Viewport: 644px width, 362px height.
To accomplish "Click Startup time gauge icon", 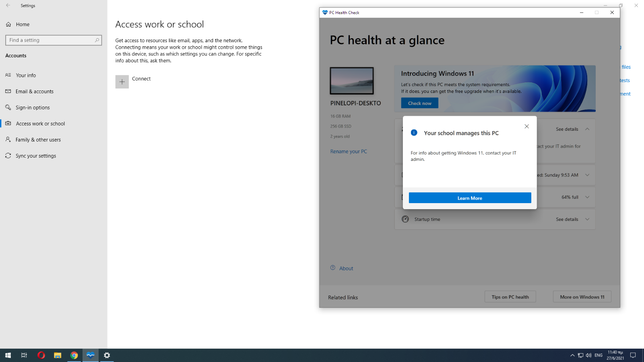I will click(x=405, y=219).
